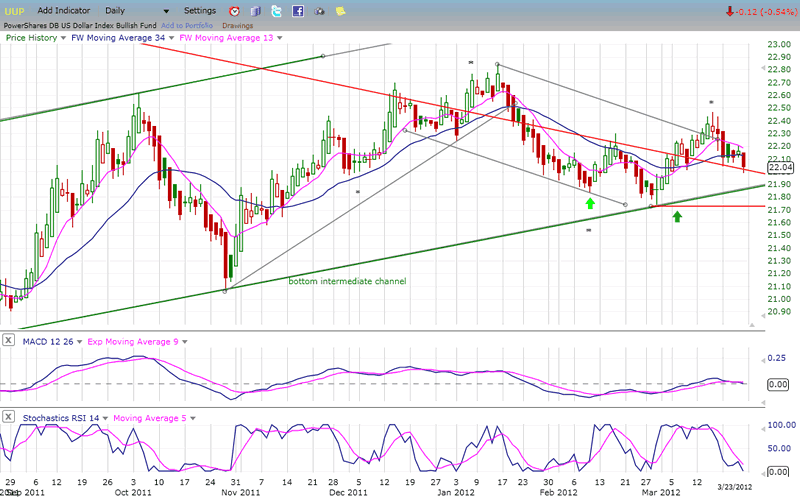
Task: Open the yellow sticky note icon
Action: [340, 11]
